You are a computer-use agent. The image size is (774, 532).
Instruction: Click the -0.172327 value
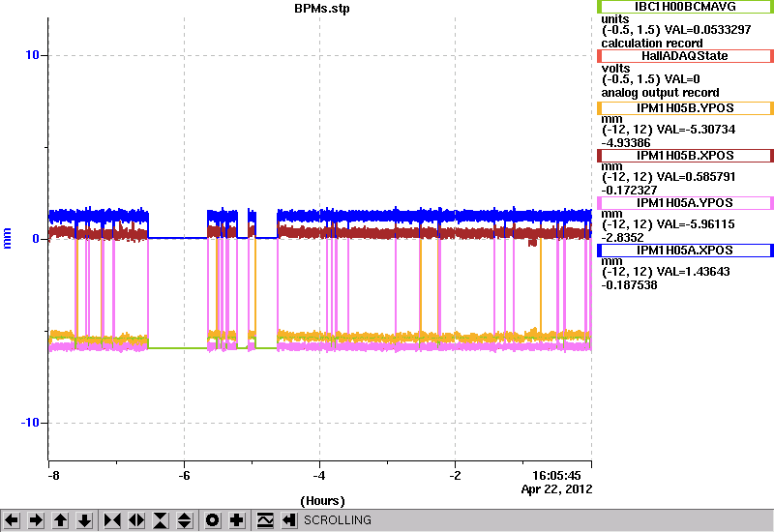coord(629,191)
